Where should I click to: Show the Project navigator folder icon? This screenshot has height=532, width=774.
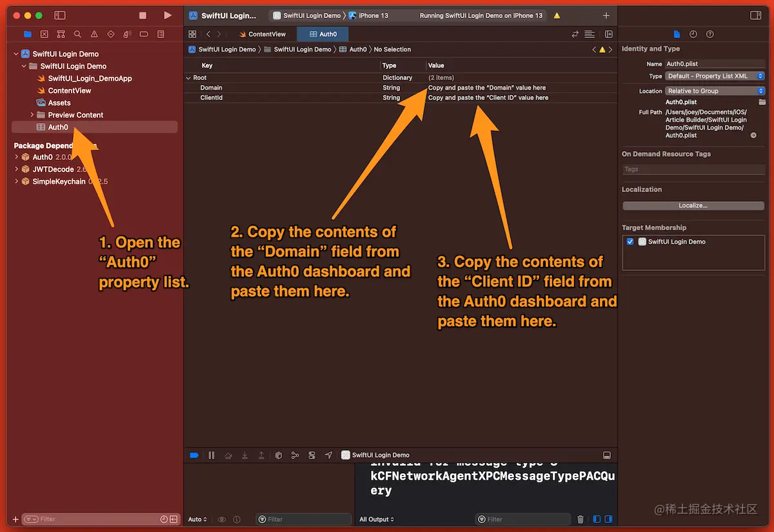coord(27,34)
